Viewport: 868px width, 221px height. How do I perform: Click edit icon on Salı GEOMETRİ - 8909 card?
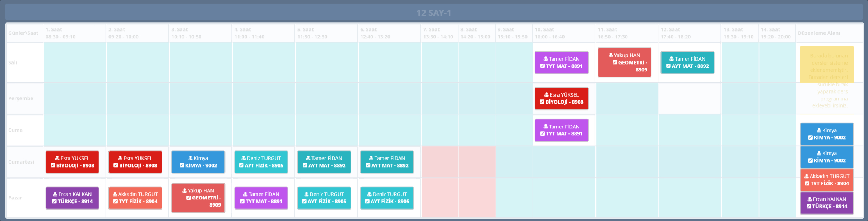point(615,62)
